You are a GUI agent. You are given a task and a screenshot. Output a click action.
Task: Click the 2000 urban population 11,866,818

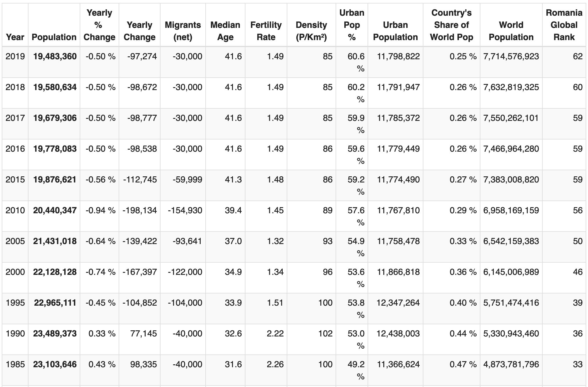point(398,272)
